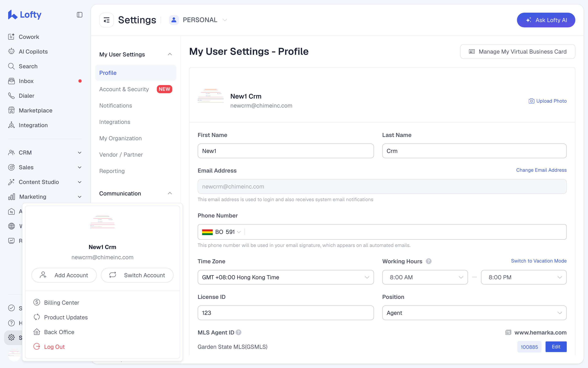Open Notifications settings
Viewport: 588px width, 368px height.
point(136,105)
